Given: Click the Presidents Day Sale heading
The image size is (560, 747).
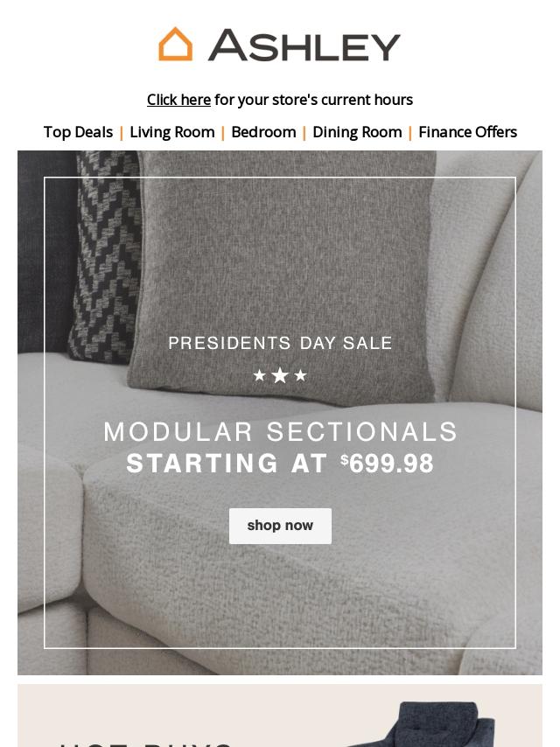Looking at the screenshot, I should (x=280, y=343).
